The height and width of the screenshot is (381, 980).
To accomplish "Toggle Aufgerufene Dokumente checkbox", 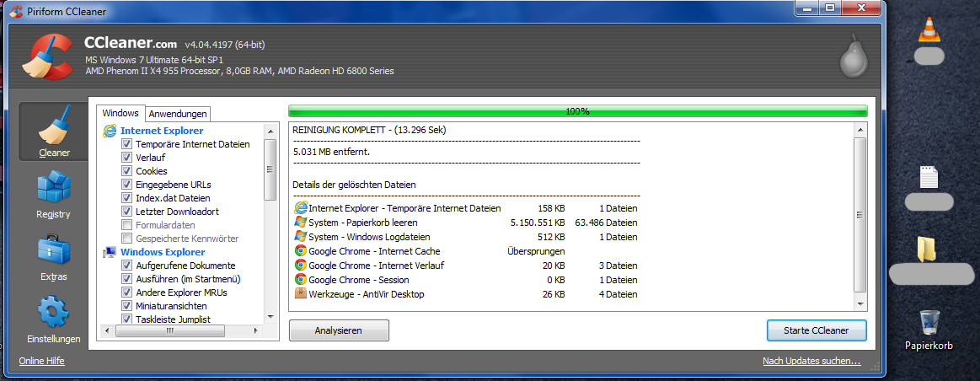I will (127, 266).
